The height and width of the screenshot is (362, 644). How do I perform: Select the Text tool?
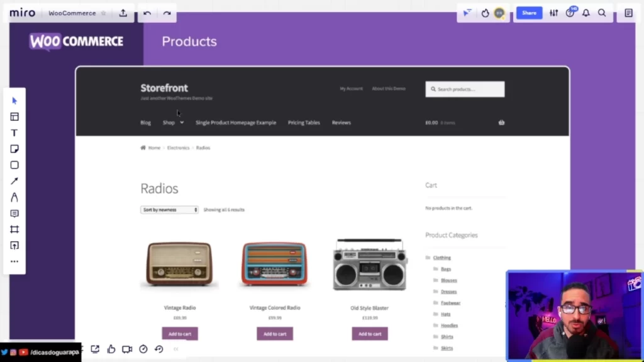coord(14,133)
